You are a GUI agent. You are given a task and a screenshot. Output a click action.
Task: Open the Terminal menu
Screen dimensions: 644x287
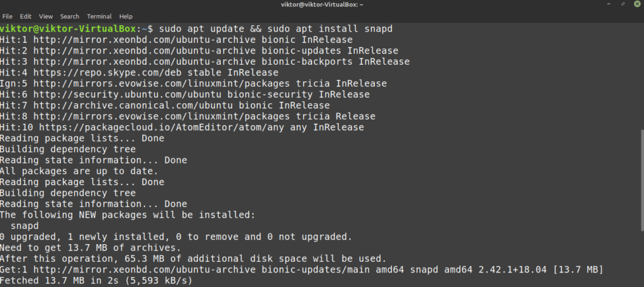point(99,16)
